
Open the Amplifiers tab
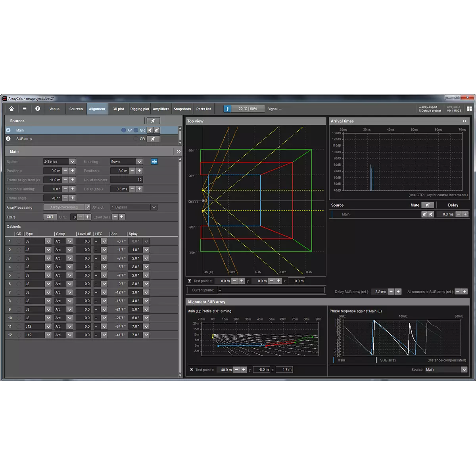coord(161,109)
